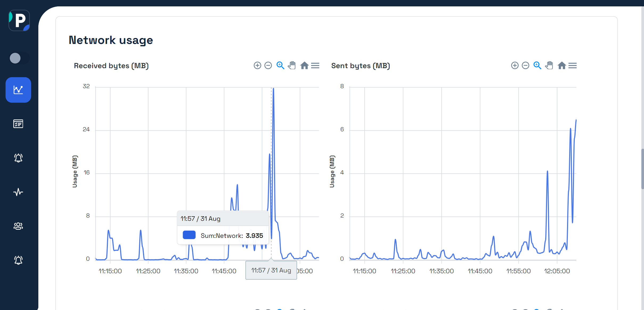
Task: Click the 32 y-axis label on Received chart
Action: [x=86, y=86]
